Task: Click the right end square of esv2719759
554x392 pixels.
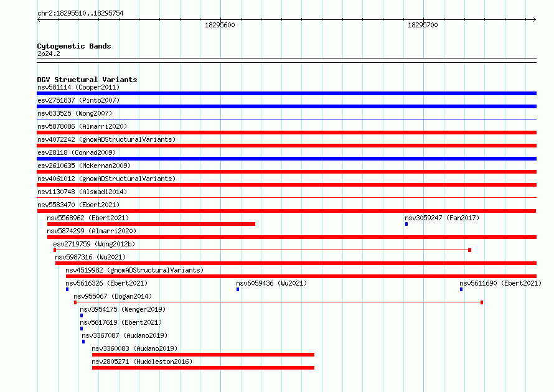Action: [x=469, y=250]
